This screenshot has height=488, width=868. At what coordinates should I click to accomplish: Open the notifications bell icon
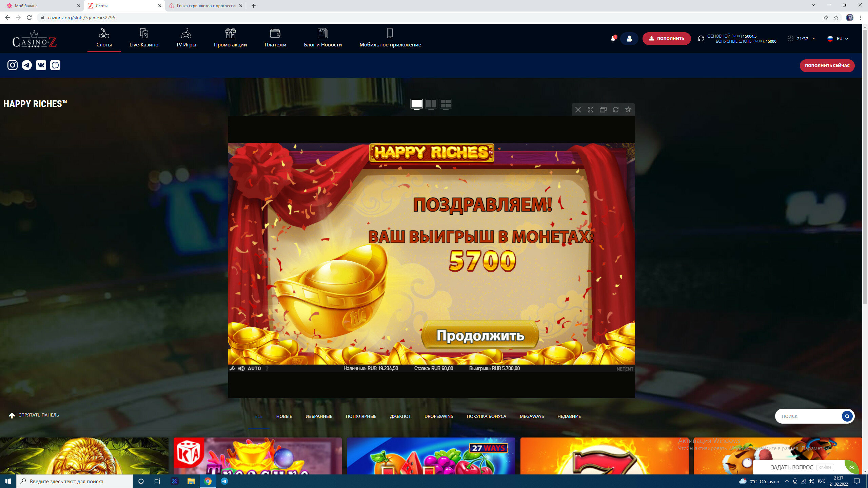pyautogui.click(x=613, y=39)
